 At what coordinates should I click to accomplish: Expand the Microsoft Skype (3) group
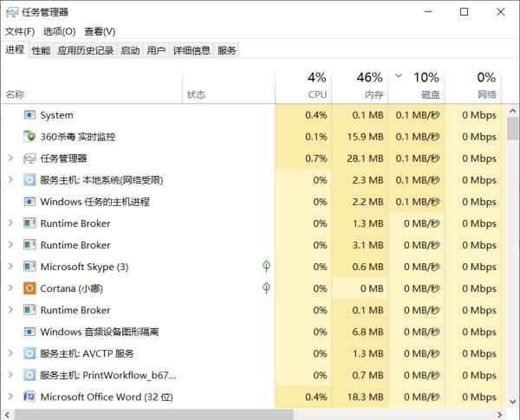click(x=10, y=267)
